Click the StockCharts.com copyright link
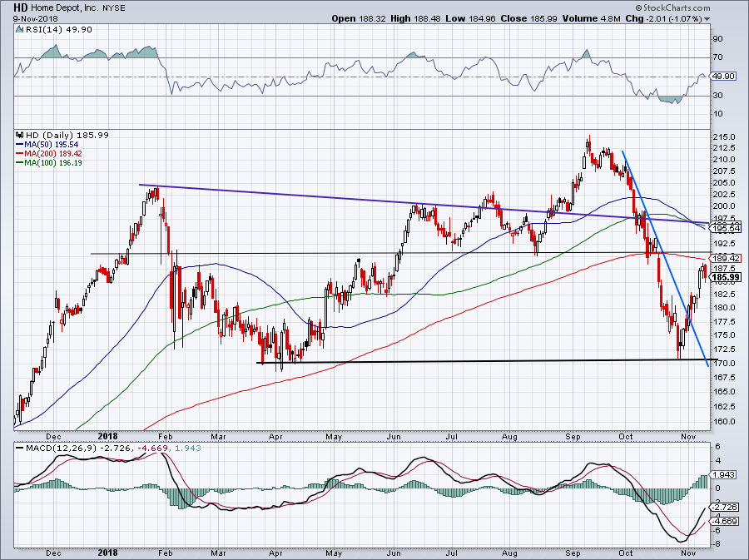Viewport: 749px width, 560px height. 672,7
